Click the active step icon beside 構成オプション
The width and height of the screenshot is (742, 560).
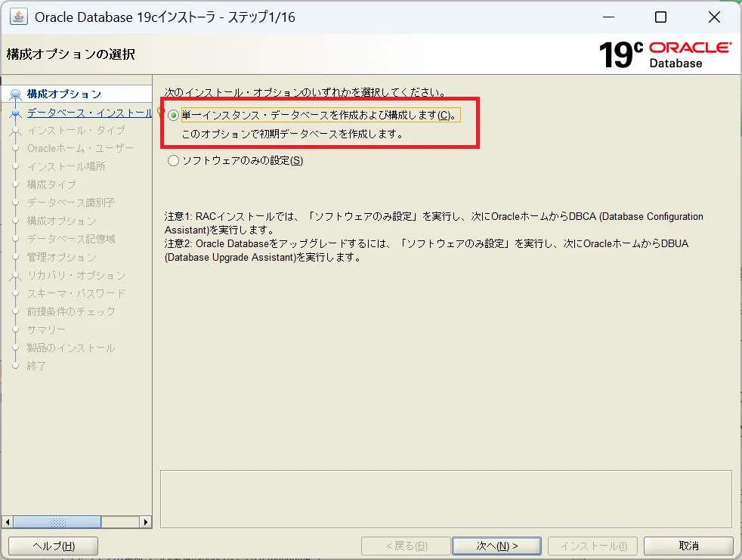16,94
